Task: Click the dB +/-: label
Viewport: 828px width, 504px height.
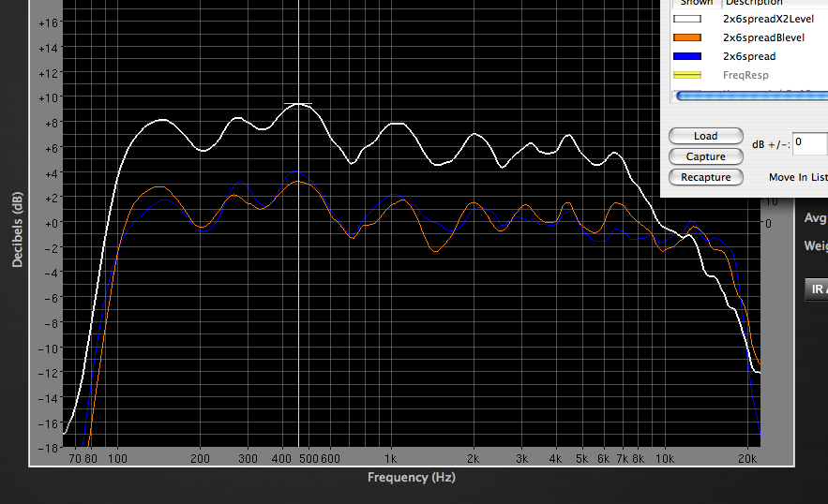Action: click(771, 144)
